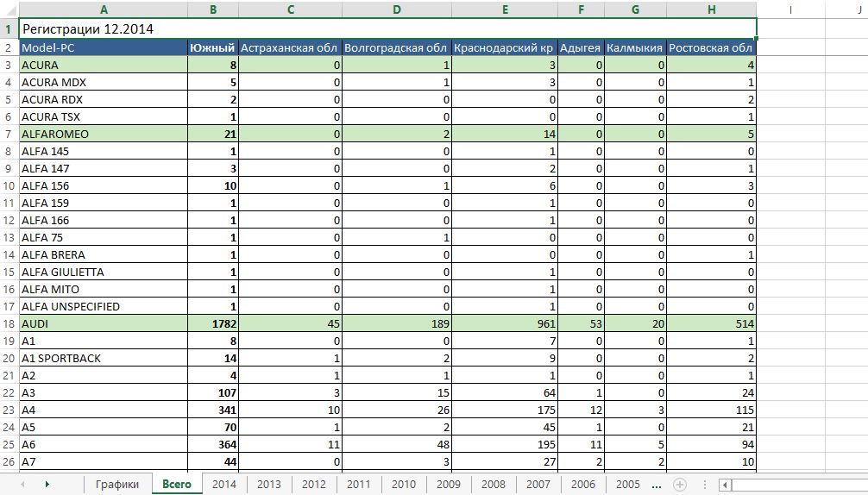Show more sheet tabs via ellipsis
The height and width of the screenshot is (495, 868).
tap(657, 485)
